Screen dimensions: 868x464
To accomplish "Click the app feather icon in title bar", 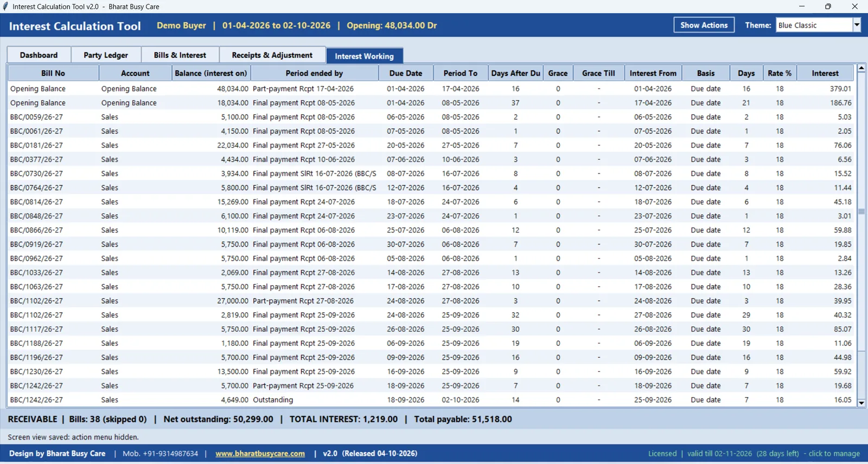I will [5, 7].
